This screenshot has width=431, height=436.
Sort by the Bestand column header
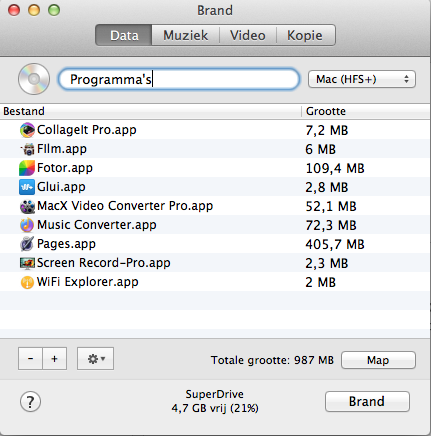coord(151,111)
